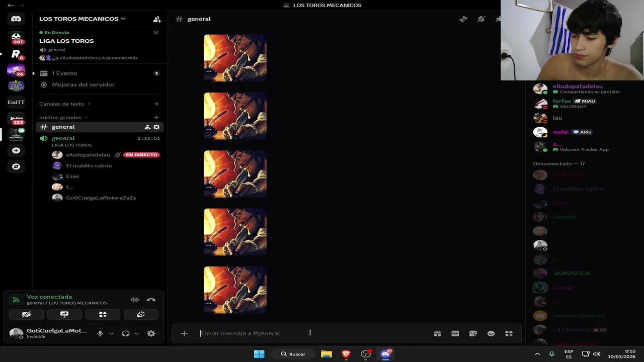Open notification settings bell in header
This screenshot has height=362, width=644.
click(481, 19)
